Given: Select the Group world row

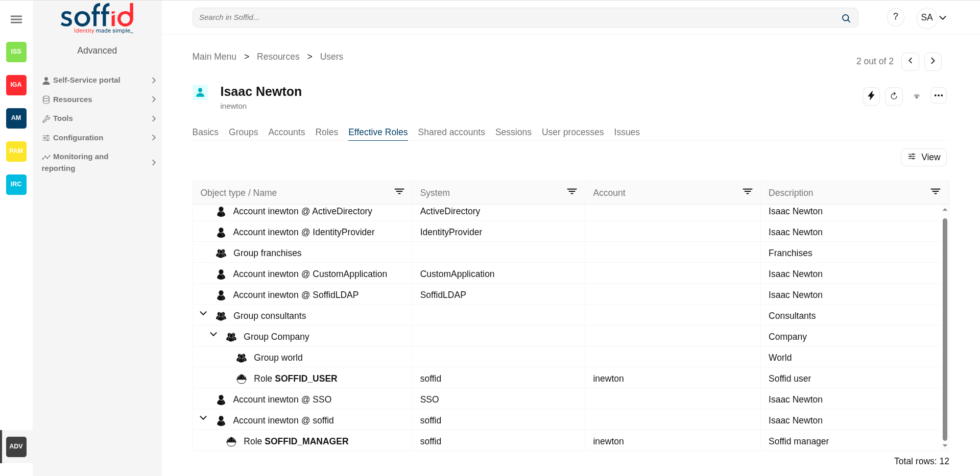Looking at the screenshot, I should [x=567, y=358].
